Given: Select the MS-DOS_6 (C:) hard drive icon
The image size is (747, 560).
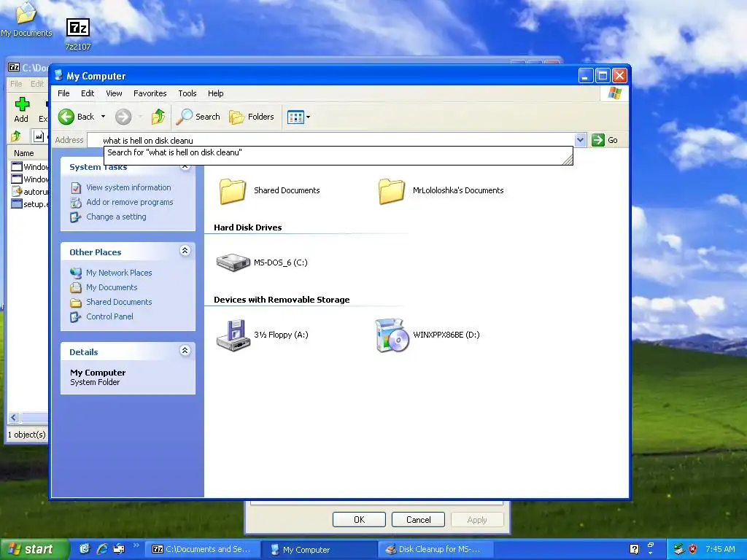Looking at the screenshot, I should 233,262.
